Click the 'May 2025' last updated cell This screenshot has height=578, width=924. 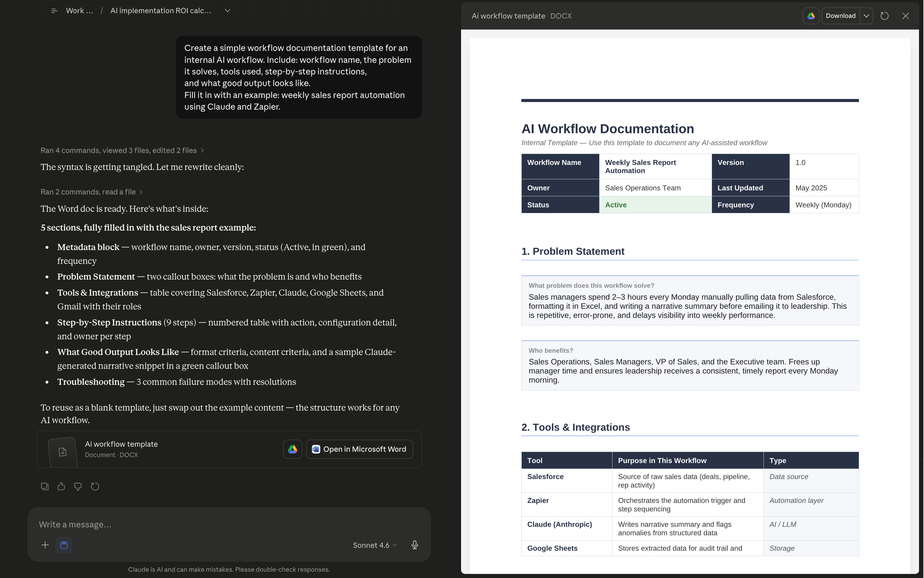coord(824,188)
